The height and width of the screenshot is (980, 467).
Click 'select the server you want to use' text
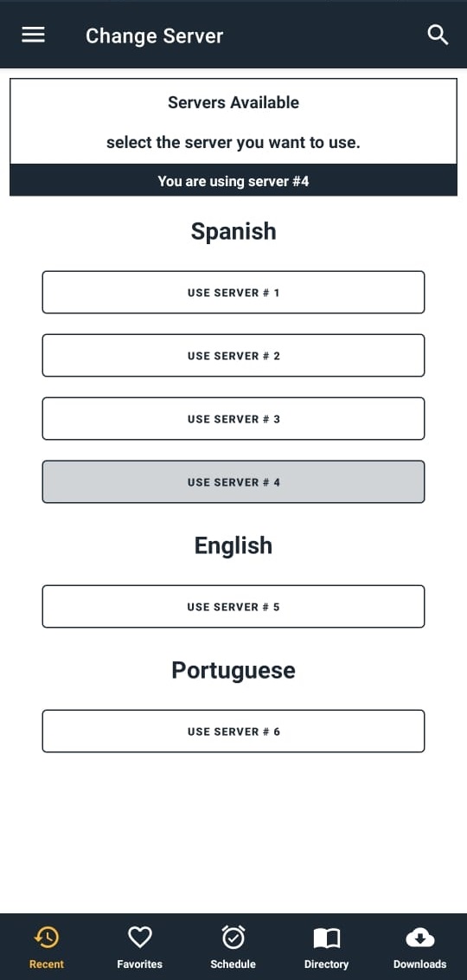(x=233, y=143)
